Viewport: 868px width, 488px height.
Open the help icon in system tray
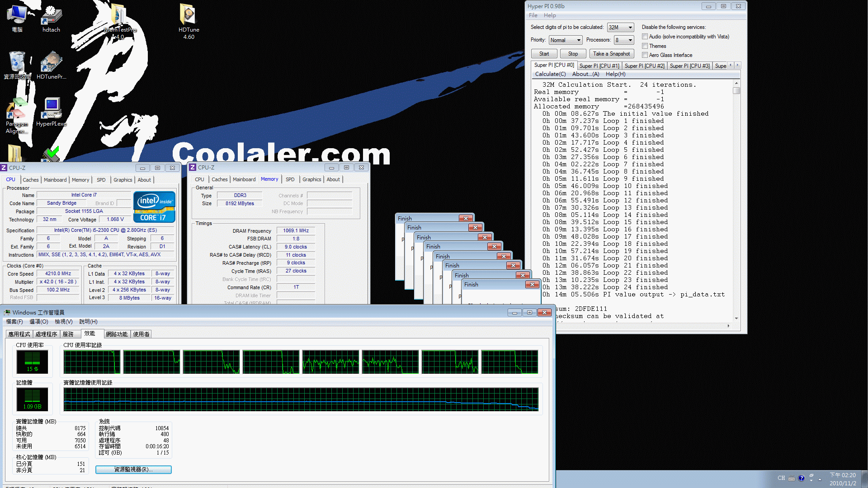(x=802, y=478)
